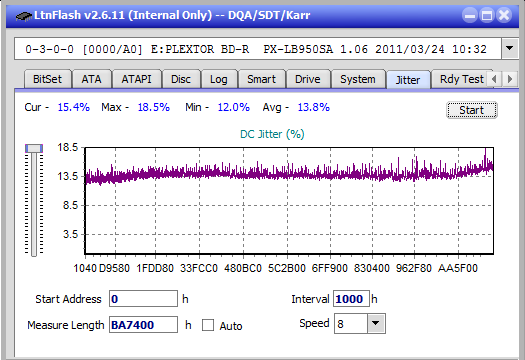Select the Interval input box
This screenshot has width=525, height=360.
[x=351, y=299]
